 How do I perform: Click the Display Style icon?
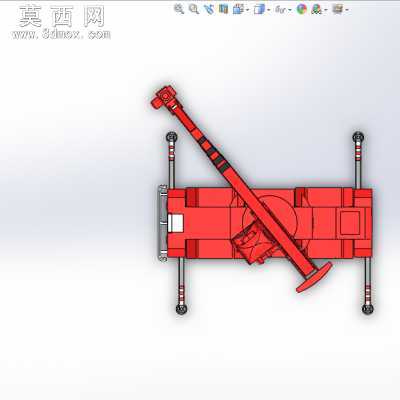tap(259, 9)
